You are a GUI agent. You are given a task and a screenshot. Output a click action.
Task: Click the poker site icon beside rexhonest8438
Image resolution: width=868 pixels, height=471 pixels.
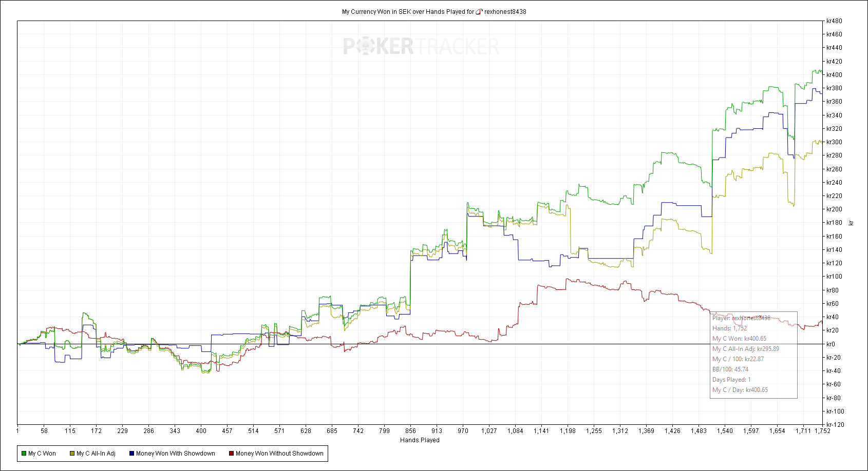point(479,12)
